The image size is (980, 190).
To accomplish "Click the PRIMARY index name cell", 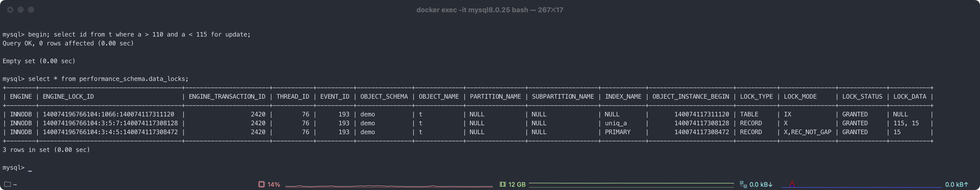I will point(618,132).
